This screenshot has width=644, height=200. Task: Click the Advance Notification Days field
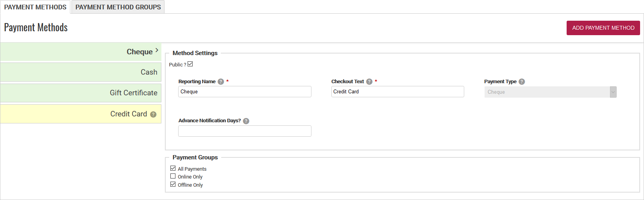pyautogui.click(x=245, y=131)
